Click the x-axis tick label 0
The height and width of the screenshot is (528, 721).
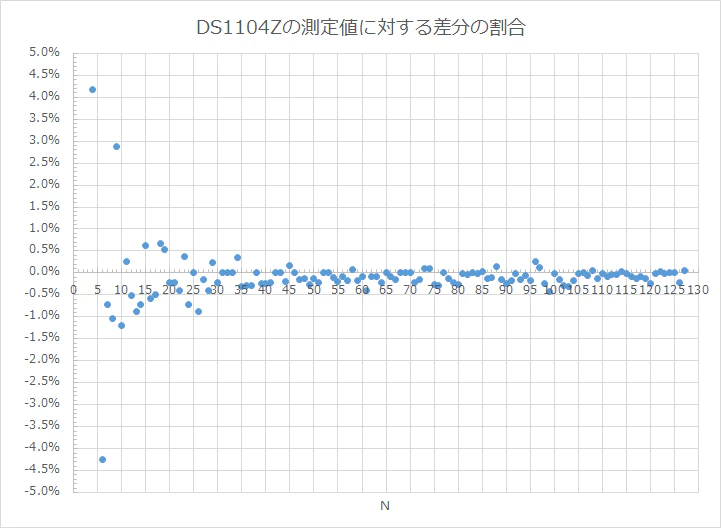pyautogui.click(x=73, y=290)
